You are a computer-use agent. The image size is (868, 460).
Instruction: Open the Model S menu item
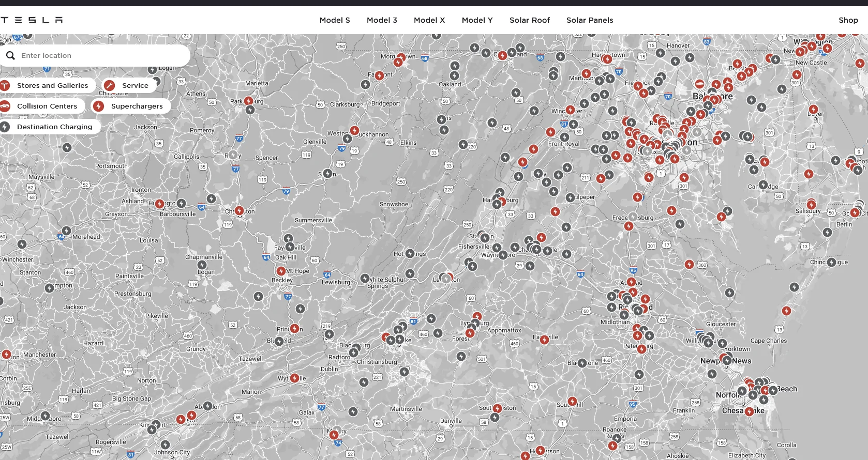[335, 20]
